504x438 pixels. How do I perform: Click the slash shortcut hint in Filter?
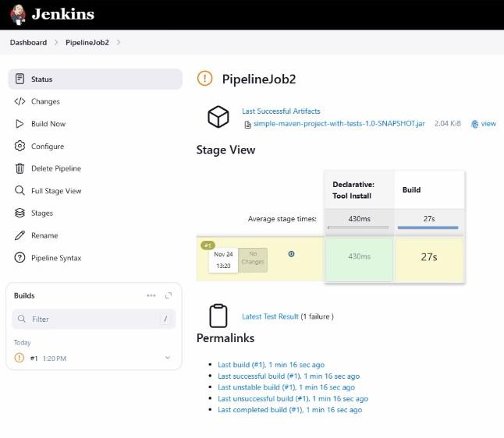[x=165, y=319]
